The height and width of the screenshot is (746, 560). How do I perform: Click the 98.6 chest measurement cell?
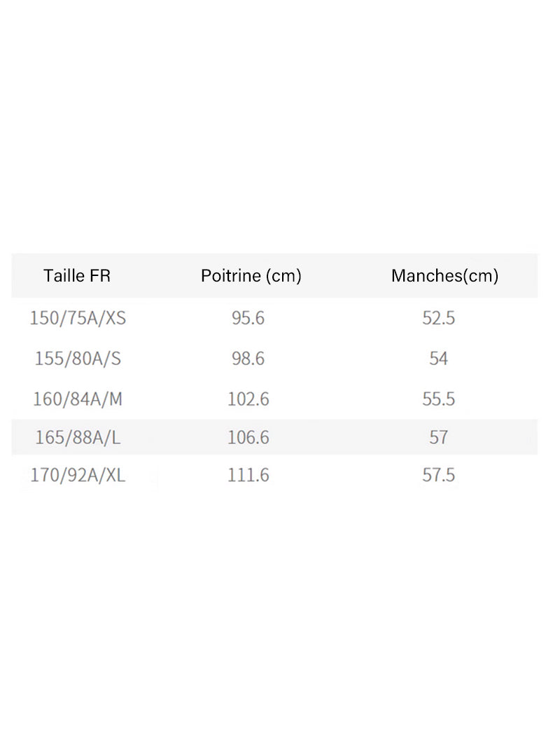click(248, 358)
